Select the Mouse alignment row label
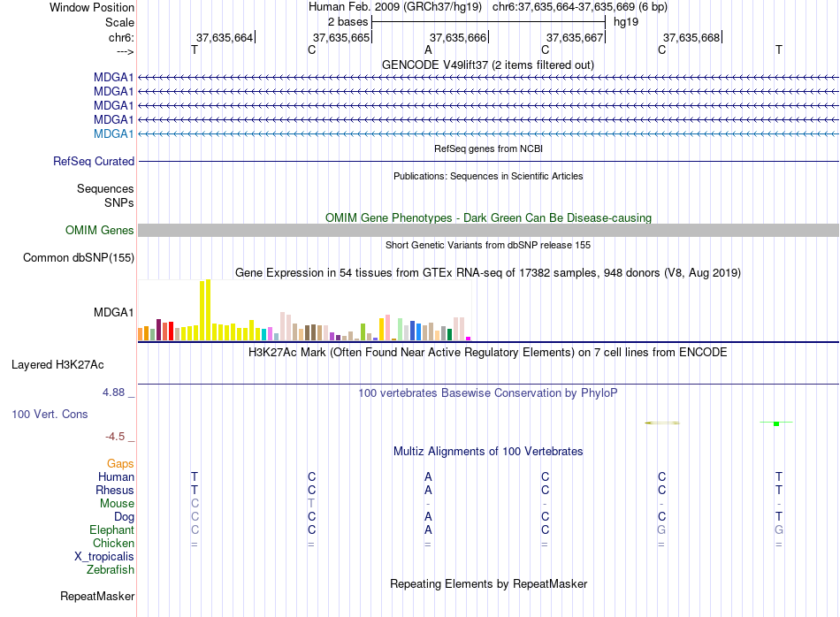The height and width of the screenshot is (617, 840). (117, 504)
